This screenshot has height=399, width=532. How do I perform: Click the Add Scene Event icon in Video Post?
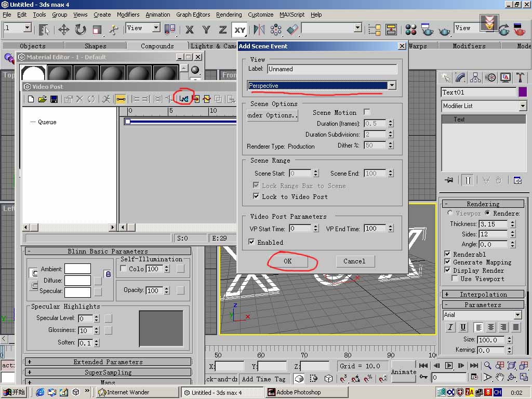(183, 99)
